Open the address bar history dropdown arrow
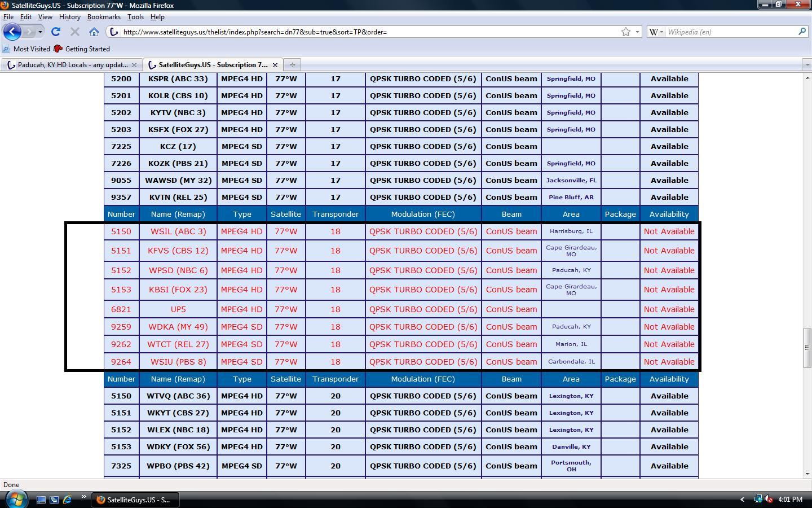Viewport: 812px width, 508px height. [x=638, y=32]
